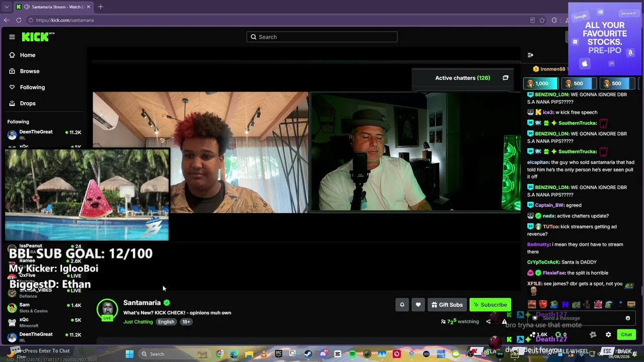Click ice3 username in chat
This screenshot has height=362, width=644.
click(548, 113)
